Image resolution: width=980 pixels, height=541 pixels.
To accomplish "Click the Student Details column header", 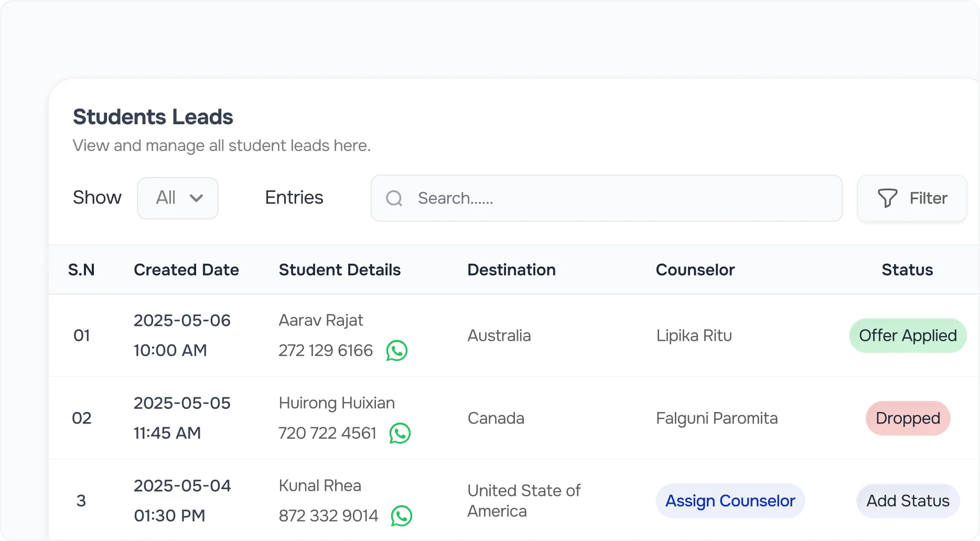I will click(x=339, y=270).
